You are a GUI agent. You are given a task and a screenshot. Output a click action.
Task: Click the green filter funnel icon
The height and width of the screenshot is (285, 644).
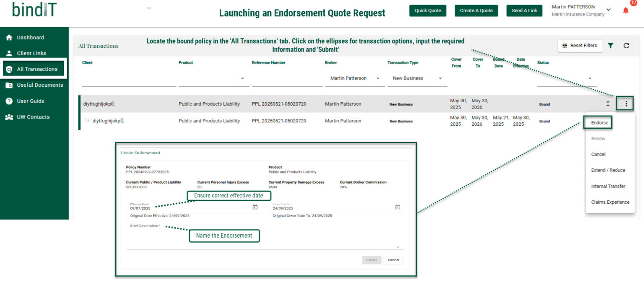(611, 45)
